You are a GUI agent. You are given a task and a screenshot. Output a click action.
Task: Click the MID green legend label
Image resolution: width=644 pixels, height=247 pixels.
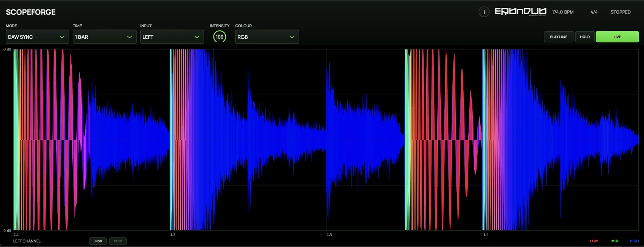[615, 241]
